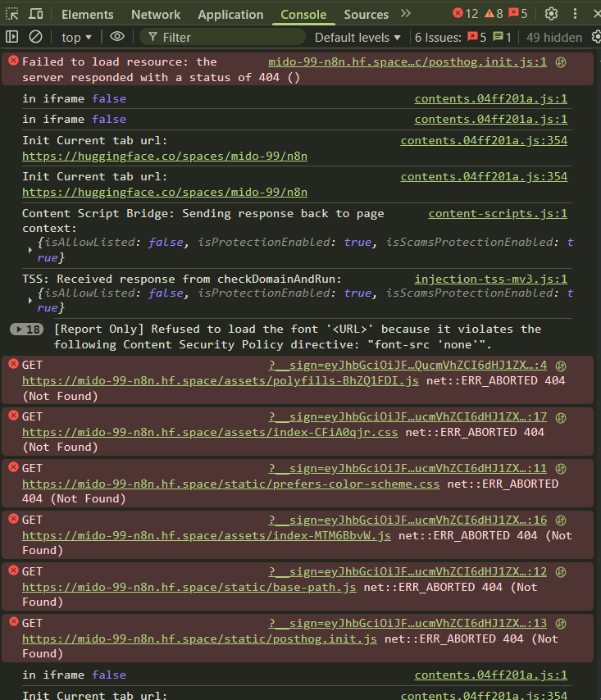The image size is (601, 700).
Task: Click the error icon on the base-path.js GET row
Action: [13, 570]
